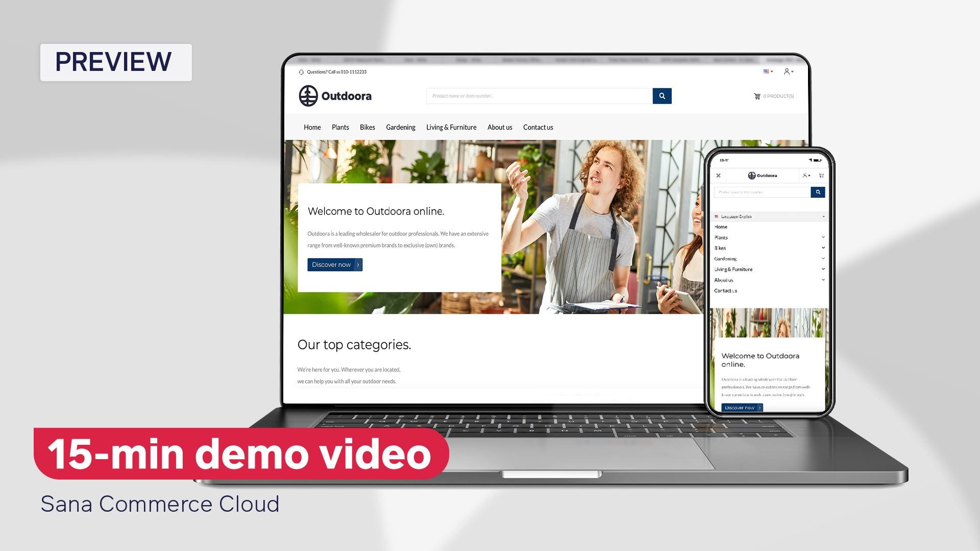Image resolution: width=980 pixels, height=551 pixels.
Task: Expand the Bikes category dropdown
Action: click(822, 247)
